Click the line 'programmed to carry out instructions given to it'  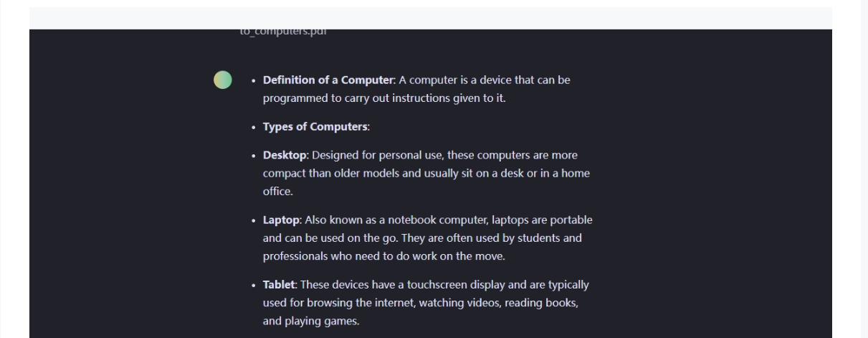click(x=383, y=98)
